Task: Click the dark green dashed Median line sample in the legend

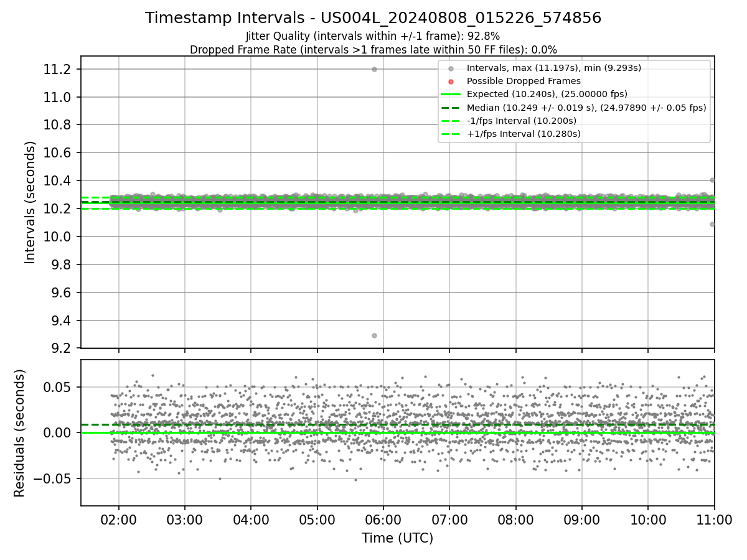Action: pyautogui.click(x=451, y=108)
